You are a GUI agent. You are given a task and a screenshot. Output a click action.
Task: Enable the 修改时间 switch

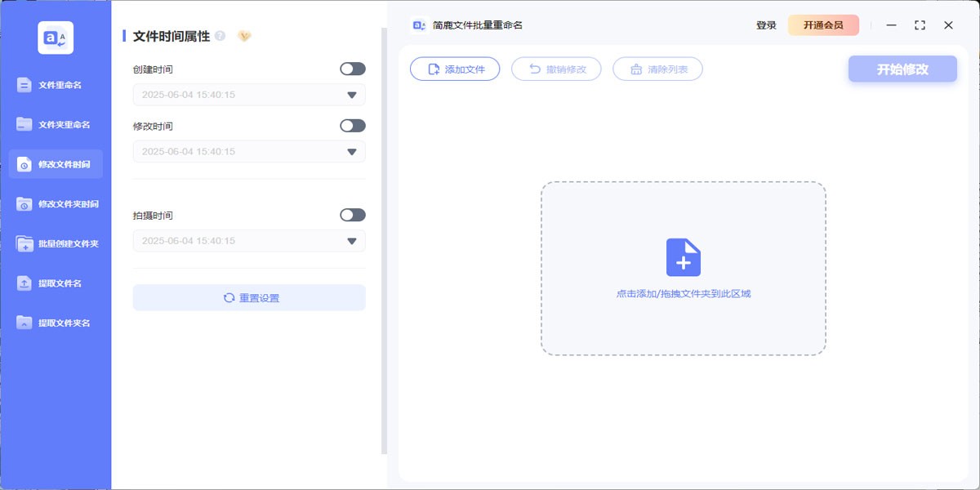pos(352,125)
